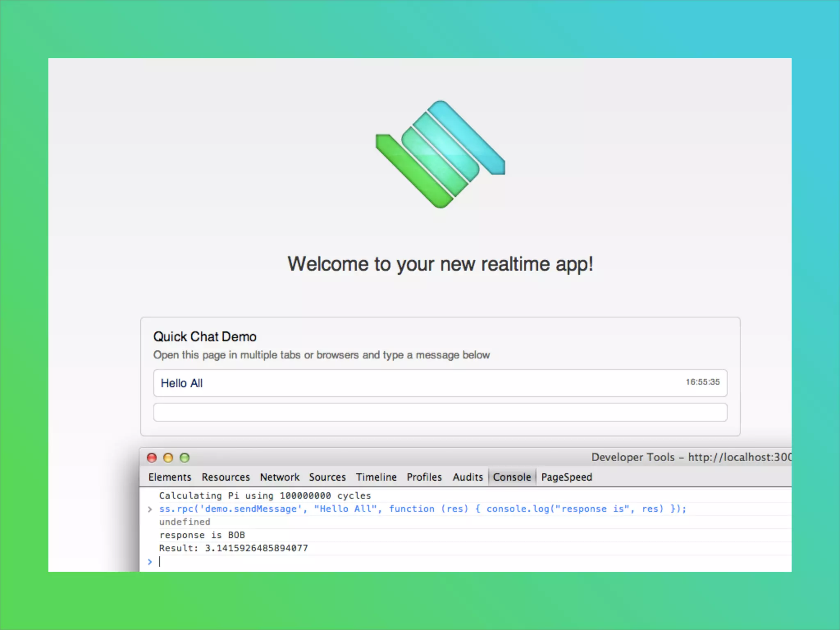The height and width of the screenshot is (630, 840).
Task: Click the 16:55:35 message timestamp
Action: tap(703, 382)
